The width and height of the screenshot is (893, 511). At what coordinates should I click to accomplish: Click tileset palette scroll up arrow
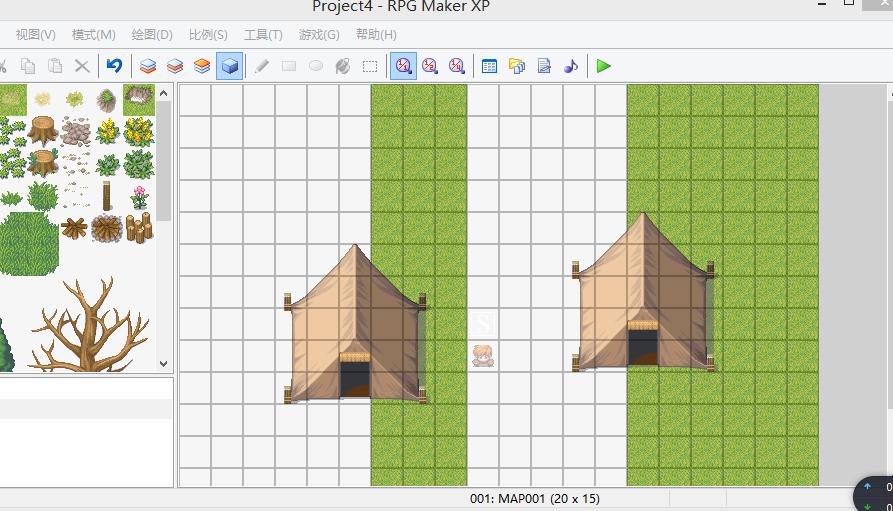tap(163, 93)
